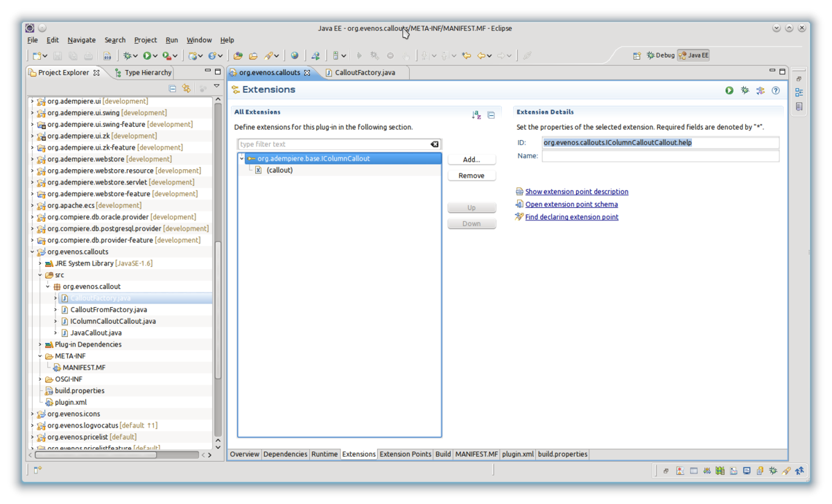Click the Open Perspective icon beside Debug
The image size is (832, 504).
pyautogui.click(x=637, y=55)
